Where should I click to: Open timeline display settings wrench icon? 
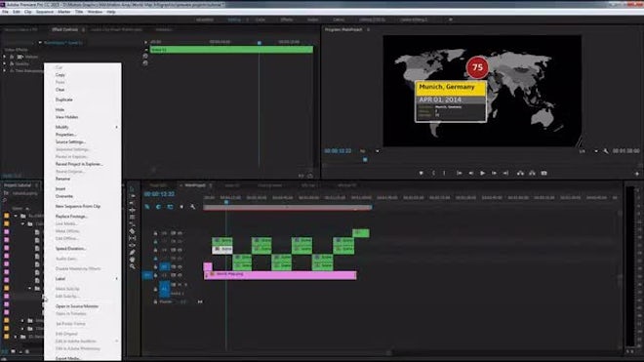pos(192,207)
